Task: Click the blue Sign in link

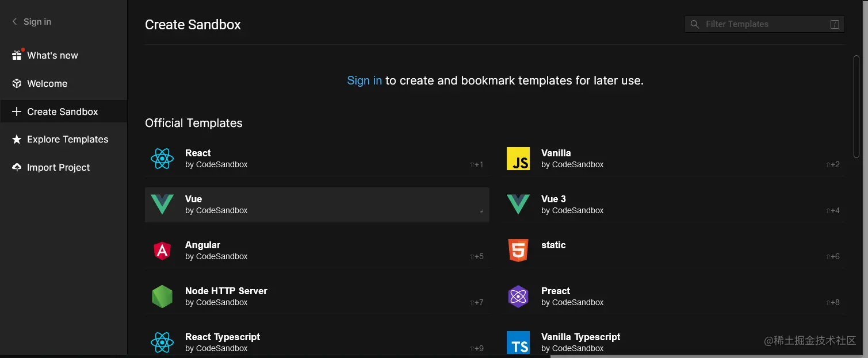Action: pos(364,80)
